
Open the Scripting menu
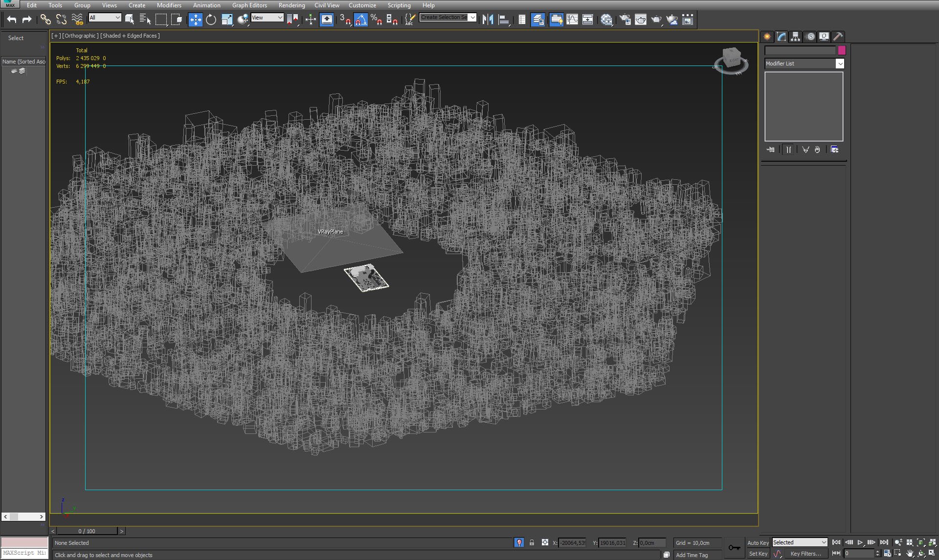399,5
